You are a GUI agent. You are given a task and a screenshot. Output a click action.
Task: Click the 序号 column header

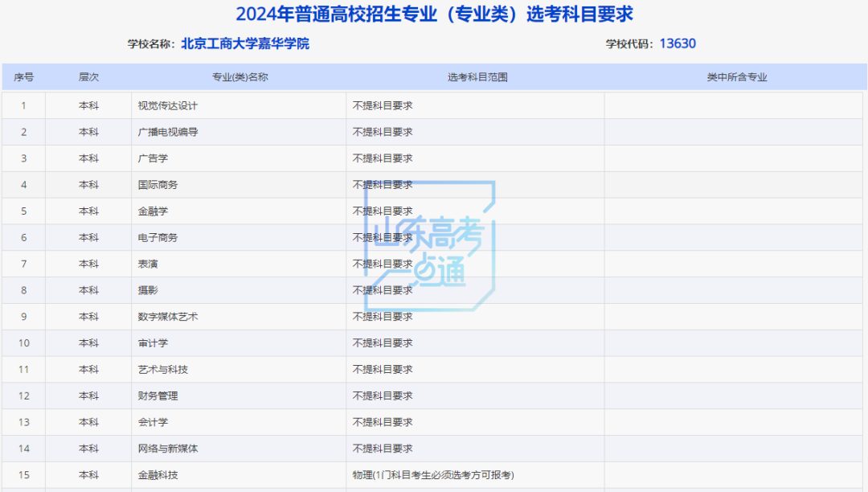[x=24, y=77]
